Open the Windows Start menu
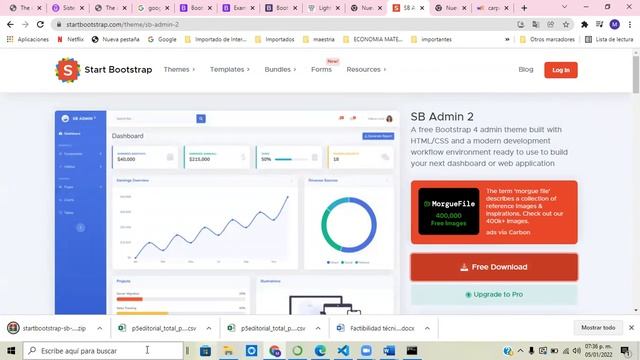Viewport: 640px width, 360px height. click(x=11, y=351)
